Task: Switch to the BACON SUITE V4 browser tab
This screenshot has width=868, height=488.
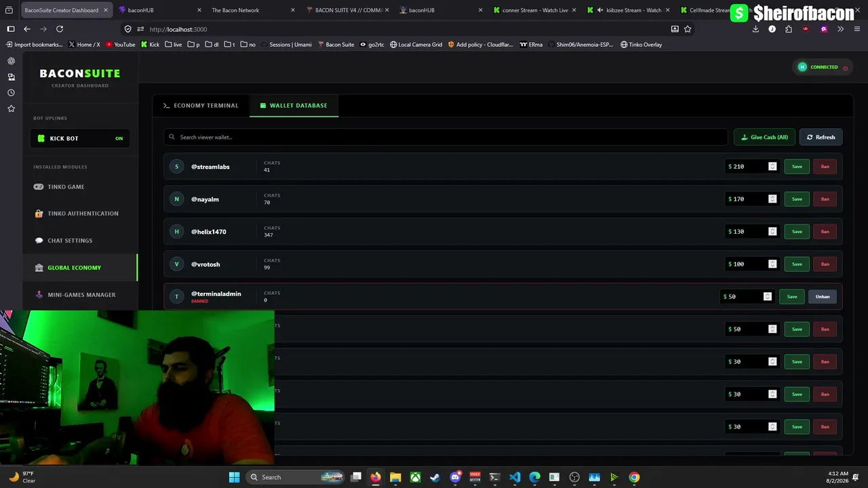Action: click(x=346, y=10)
